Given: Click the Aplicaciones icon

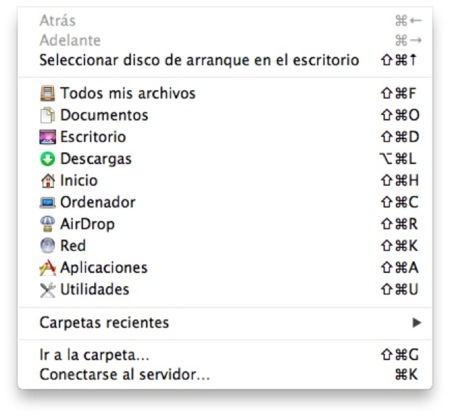Looking at the screenshot, I should click(47, 268).
